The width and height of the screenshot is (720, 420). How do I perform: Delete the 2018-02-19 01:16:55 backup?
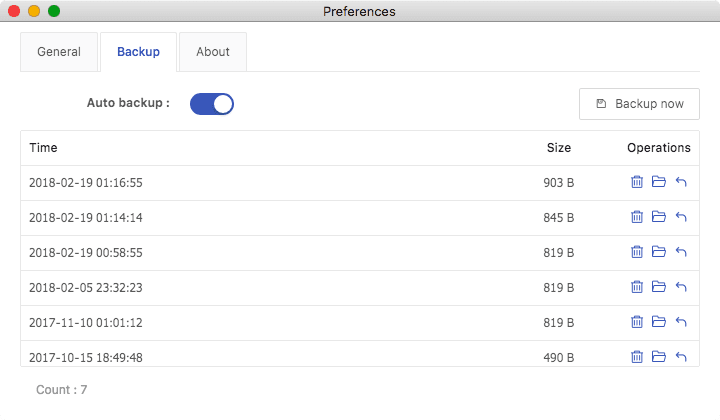click(x=636, y=182)
